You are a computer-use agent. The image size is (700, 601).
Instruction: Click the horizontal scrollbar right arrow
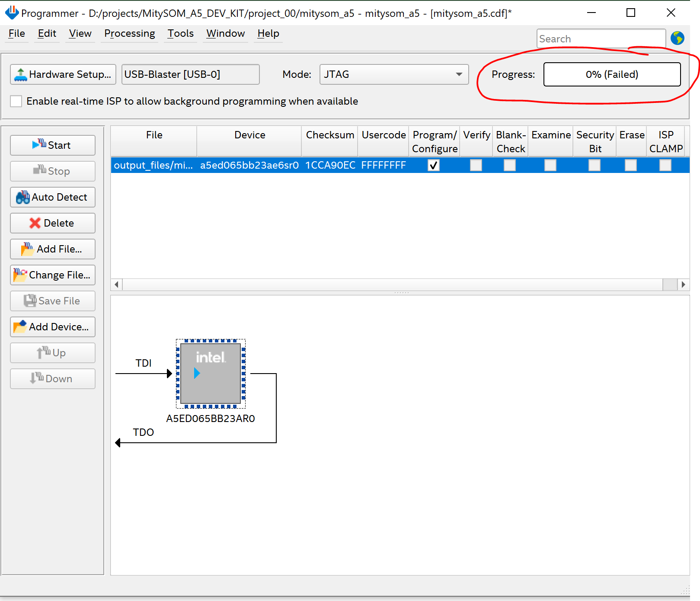click(x=683, y=285)
